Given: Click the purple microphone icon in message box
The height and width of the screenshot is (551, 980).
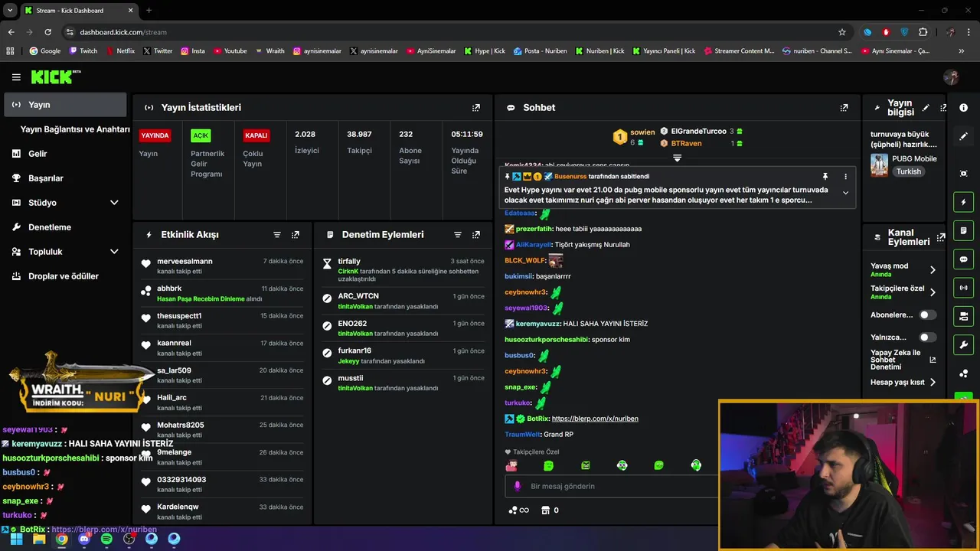Looking at the screenshot, I should click(x=518, y=486).
